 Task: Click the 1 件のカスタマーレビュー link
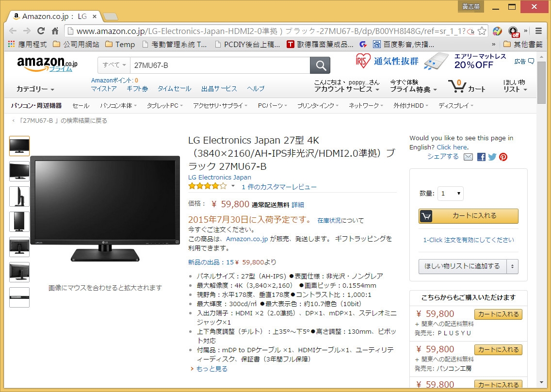click(x=279, y=187)
